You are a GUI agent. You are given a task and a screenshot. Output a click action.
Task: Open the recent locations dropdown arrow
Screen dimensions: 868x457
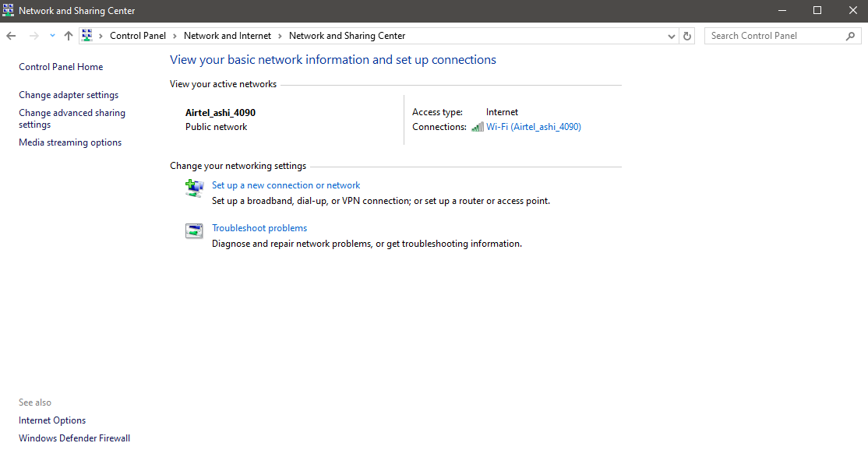point(52,35)
